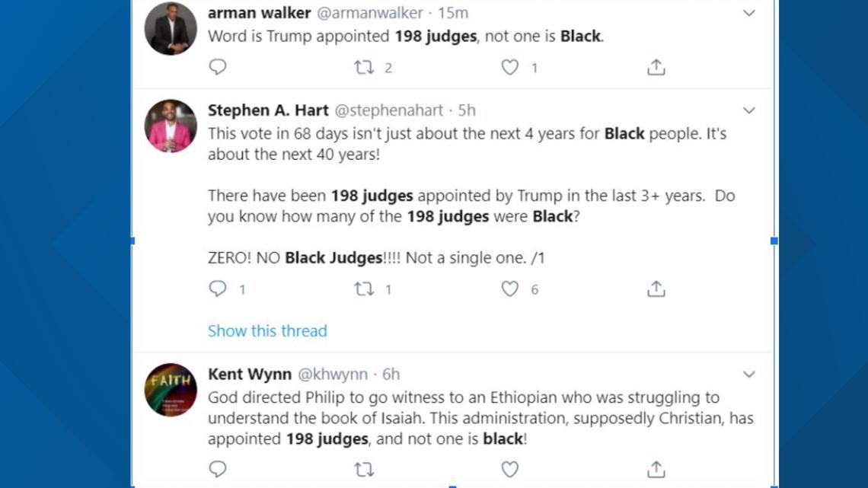Screen dimensions: 868x488
Task: Reply to Stephen A. Hart's tweet
Action: tap(218, 289)
